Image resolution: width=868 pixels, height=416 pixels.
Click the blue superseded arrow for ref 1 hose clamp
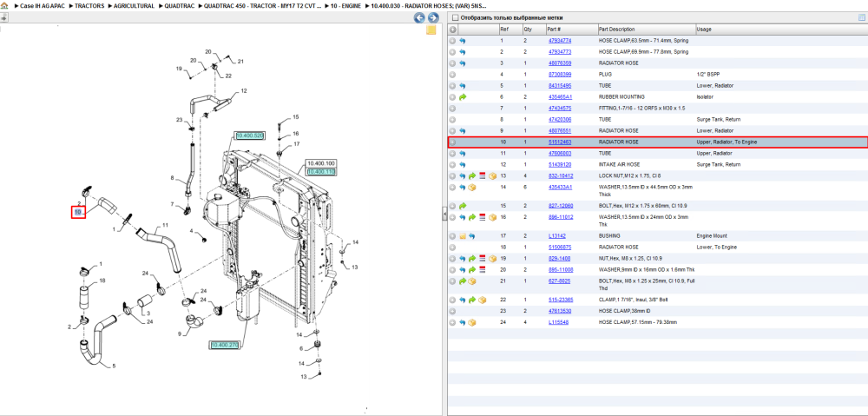[463, 41]
